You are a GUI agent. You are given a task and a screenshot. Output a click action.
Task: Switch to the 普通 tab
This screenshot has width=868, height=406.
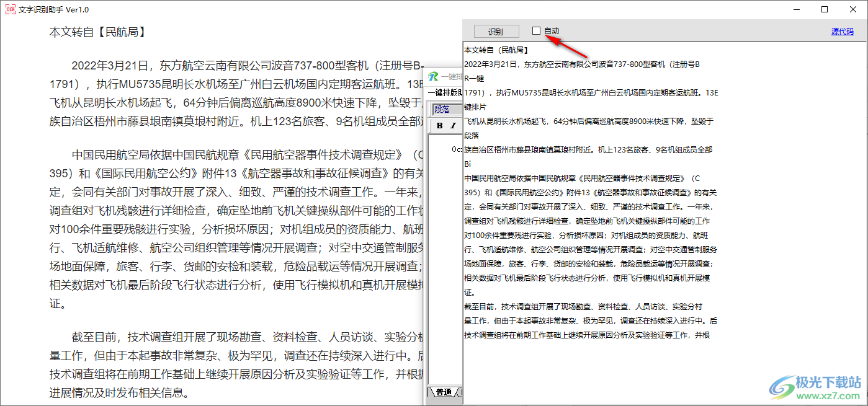(444, 392)
